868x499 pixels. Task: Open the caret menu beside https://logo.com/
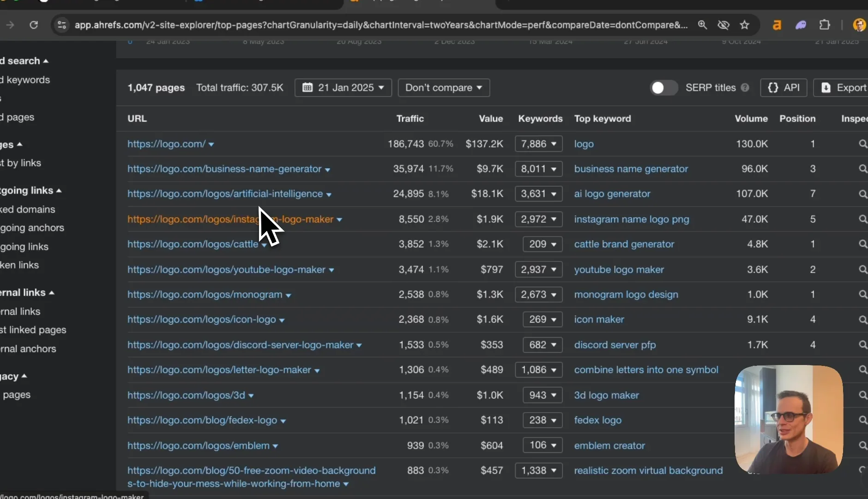point(211,145)
